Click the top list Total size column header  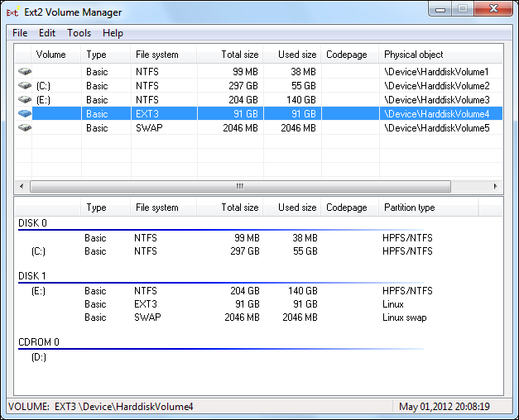[x=230, y=55]
